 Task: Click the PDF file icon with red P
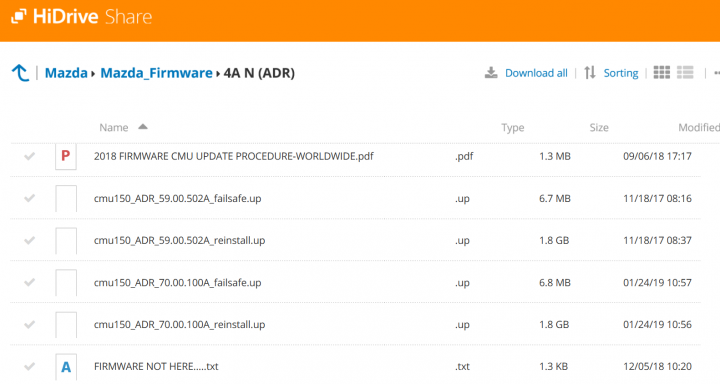(66, 157)
